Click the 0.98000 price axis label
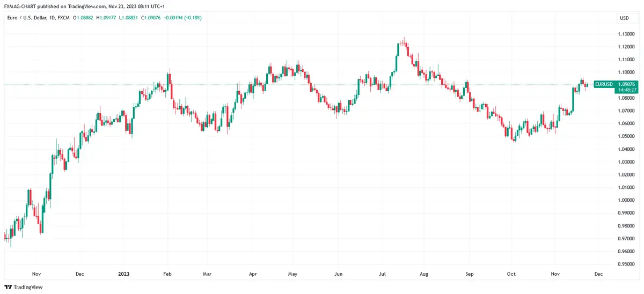Viewport: 644px width, 294px height. point(626,226)
